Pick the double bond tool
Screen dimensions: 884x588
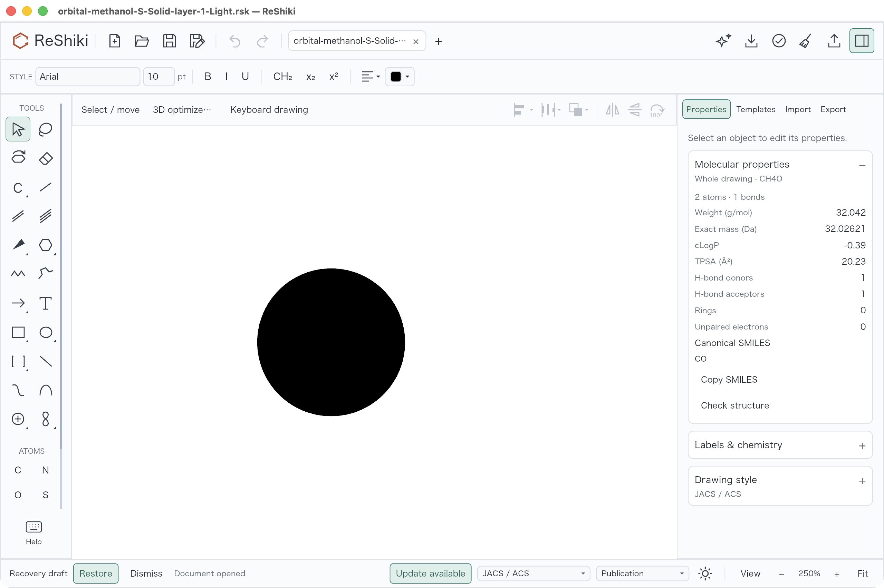[x=18, y=216]
